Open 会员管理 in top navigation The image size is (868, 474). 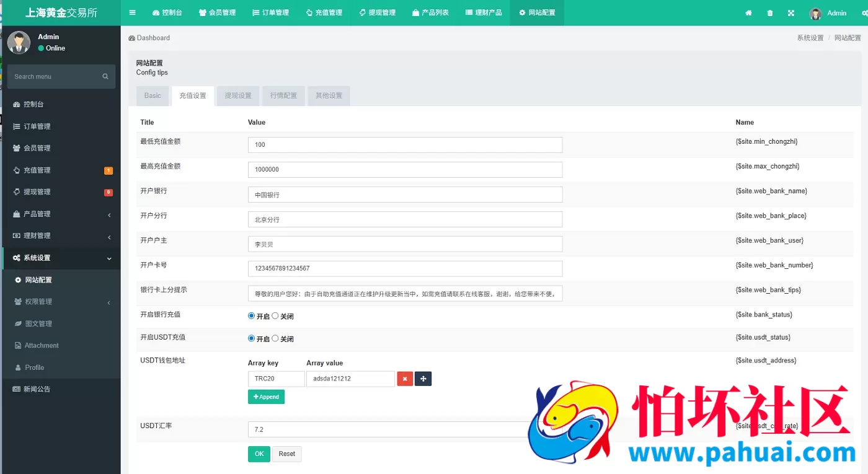(x=217, y=13)
